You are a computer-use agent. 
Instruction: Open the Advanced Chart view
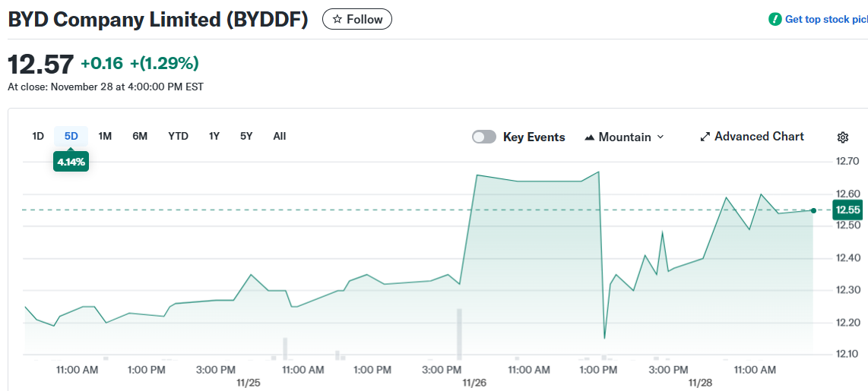[x=759, y=137]
